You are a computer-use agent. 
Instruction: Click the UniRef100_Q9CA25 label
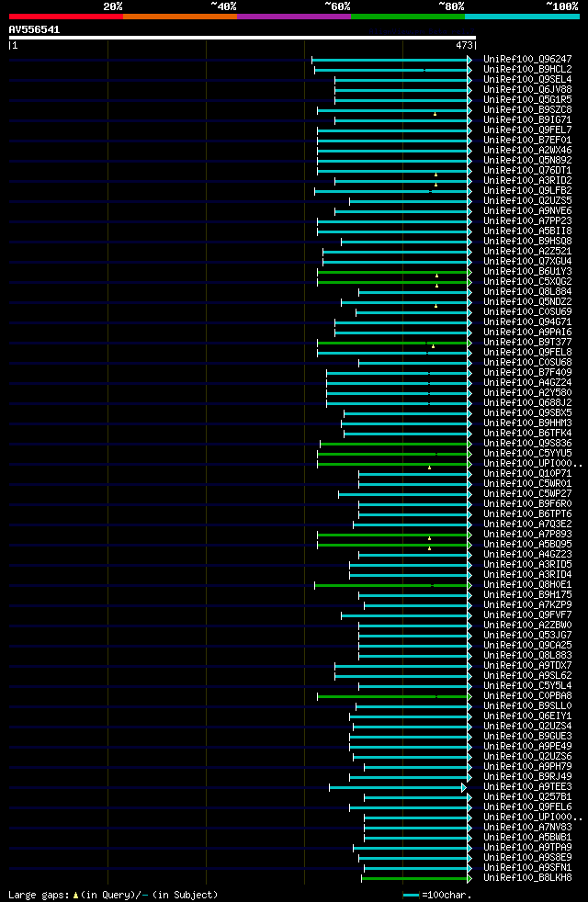click(x=527, y=646)
